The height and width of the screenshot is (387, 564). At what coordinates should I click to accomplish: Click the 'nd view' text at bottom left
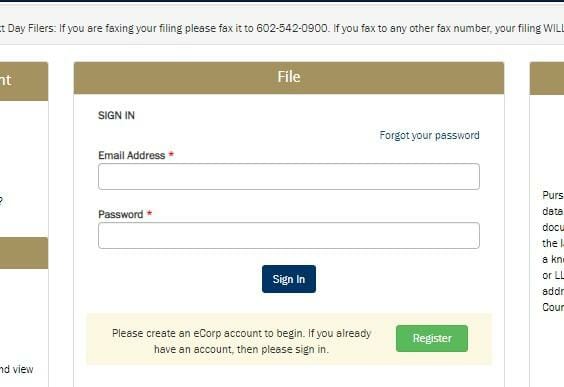click(17, 369)
